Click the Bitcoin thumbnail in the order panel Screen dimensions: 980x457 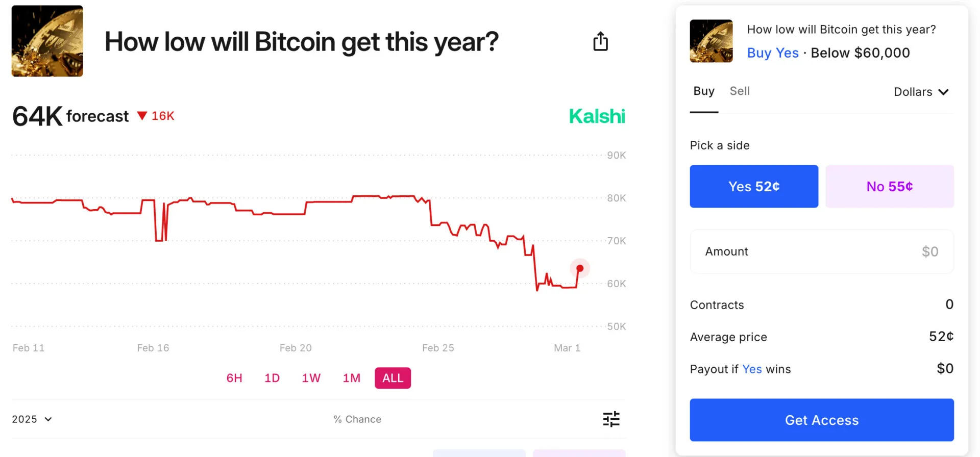711,40
